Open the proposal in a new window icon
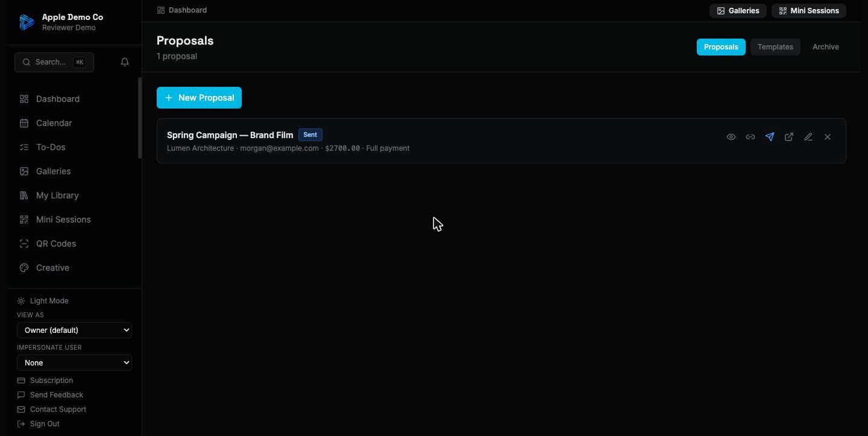The height and width of the screenshot is (436, 868). coord(789,137)
